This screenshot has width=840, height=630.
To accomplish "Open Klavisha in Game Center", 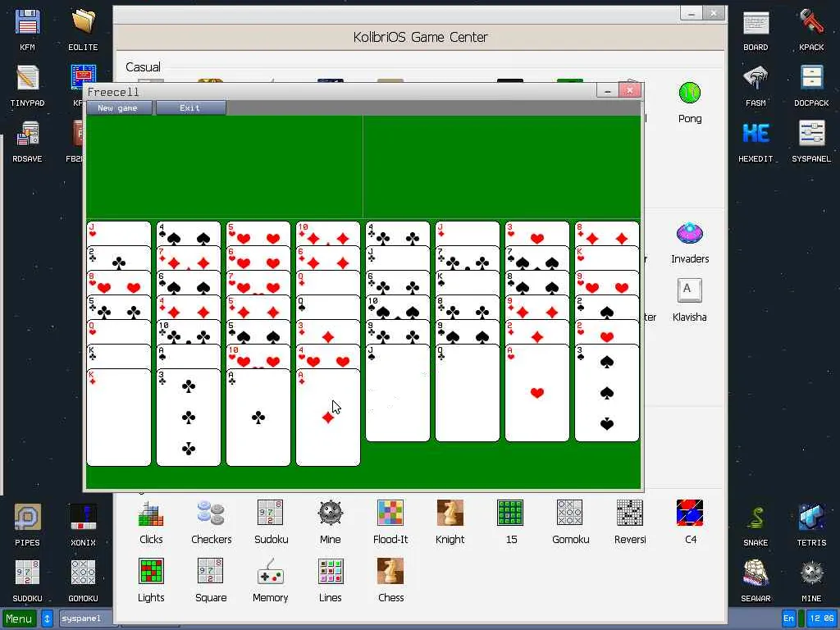I will pos(689,300).
